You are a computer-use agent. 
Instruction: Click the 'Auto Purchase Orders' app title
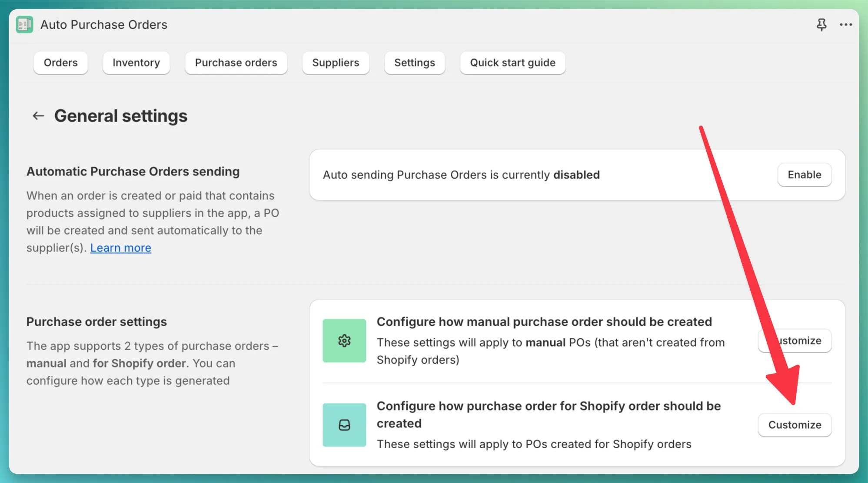[104, 25]
